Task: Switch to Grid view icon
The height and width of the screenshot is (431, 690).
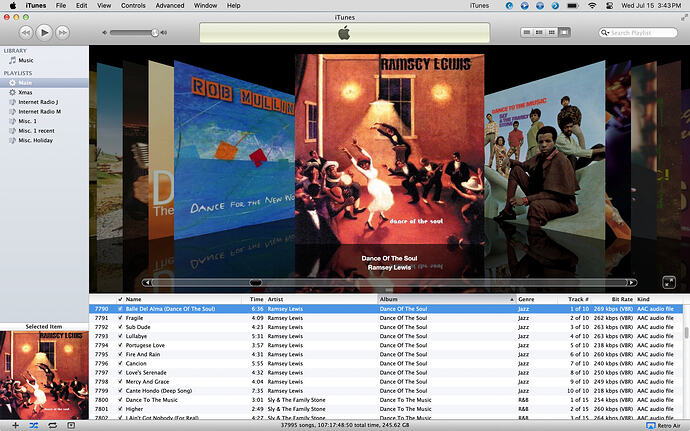Action: tap(551, 32)
